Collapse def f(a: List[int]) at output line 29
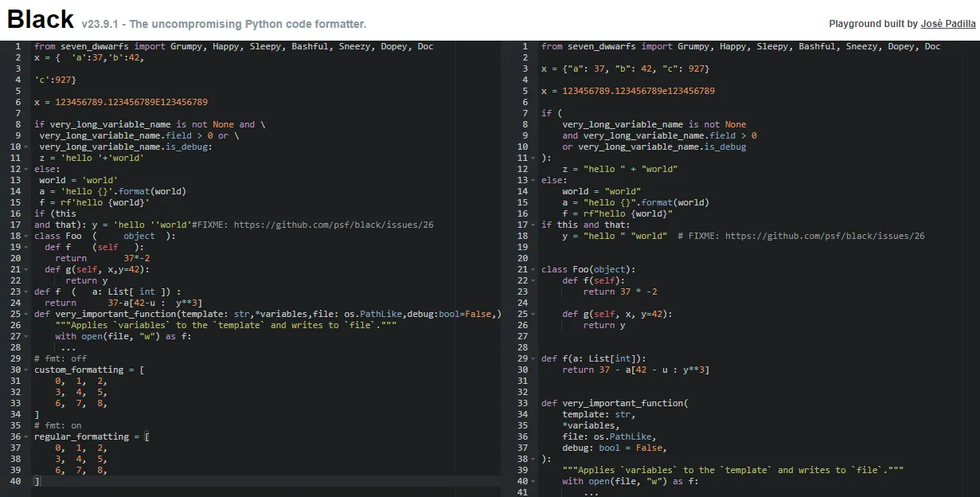980x497 pixels. point(533,358)
